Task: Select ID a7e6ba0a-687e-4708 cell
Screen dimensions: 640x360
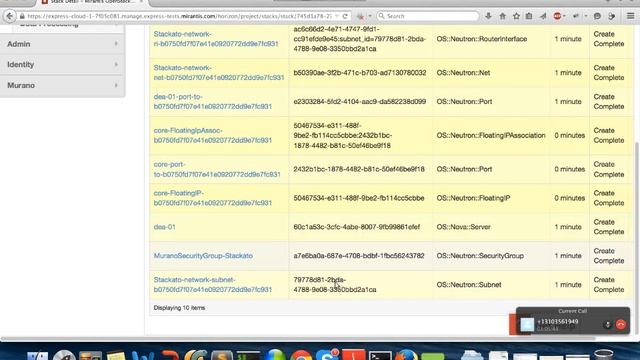Action: (x=359, y=256)
